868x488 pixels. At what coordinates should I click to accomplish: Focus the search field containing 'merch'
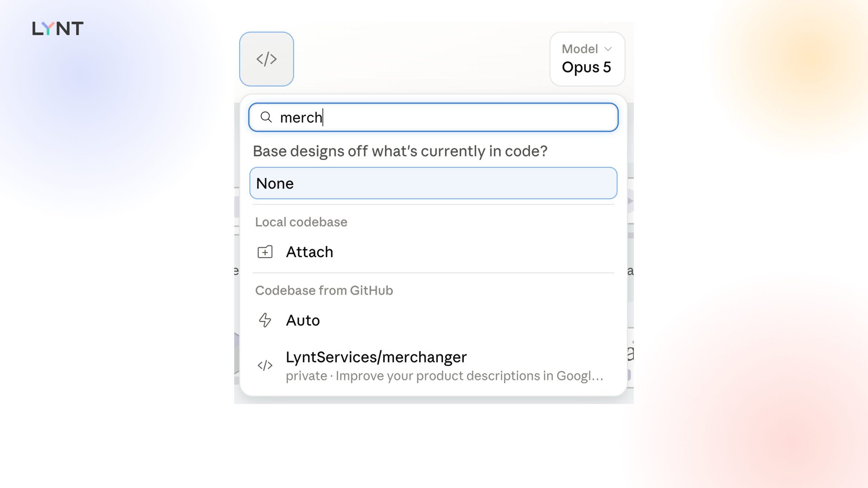point(433,117)
